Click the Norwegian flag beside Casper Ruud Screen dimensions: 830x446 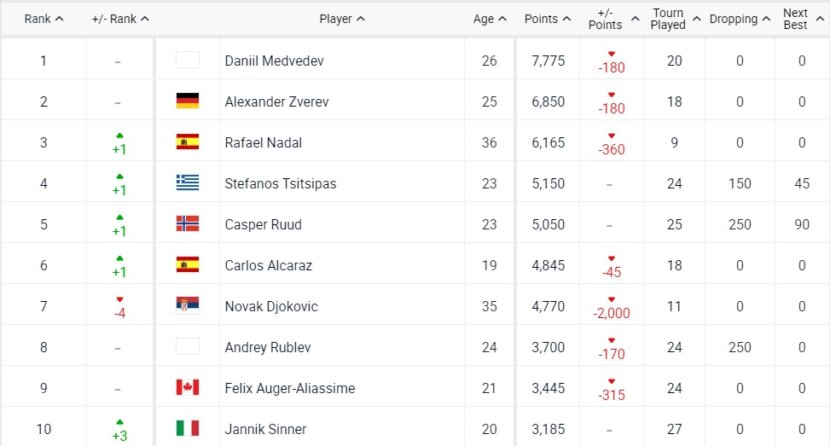pos(187,223)
